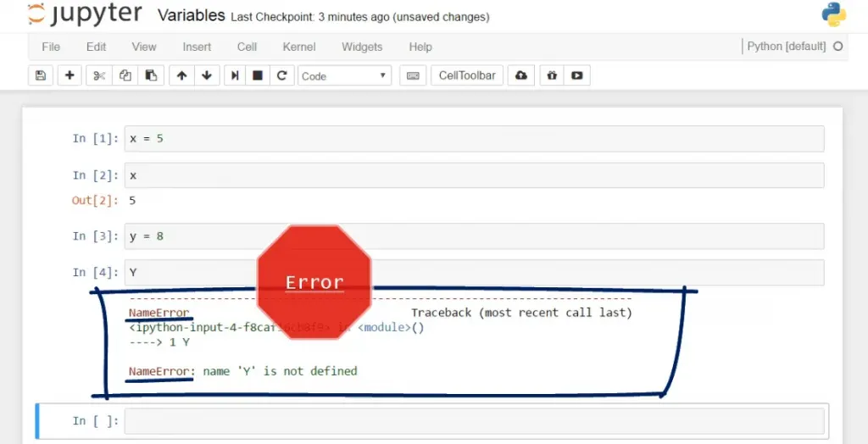Restart the kernel icon

[281, 75]
